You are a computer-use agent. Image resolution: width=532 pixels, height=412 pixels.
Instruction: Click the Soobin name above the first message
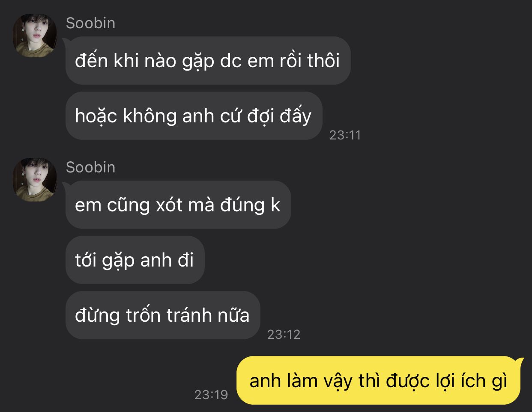(x=90, y=23)
